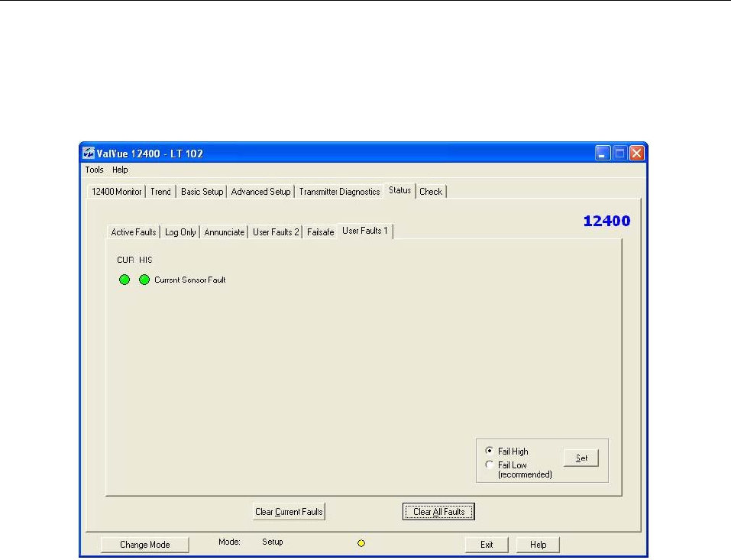Minimize the ValVue 12400 window
731x560 pixels.
click(603, 153)
